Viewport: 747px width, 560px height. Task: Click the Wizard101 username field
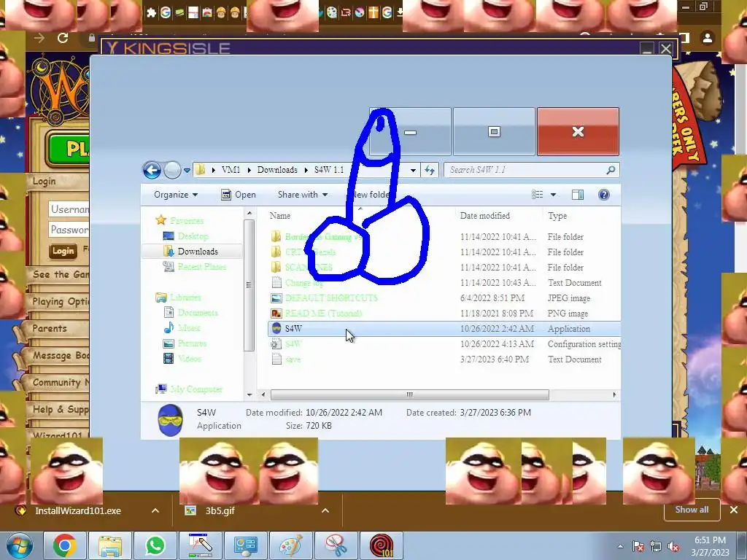click(x=69, y=209)
